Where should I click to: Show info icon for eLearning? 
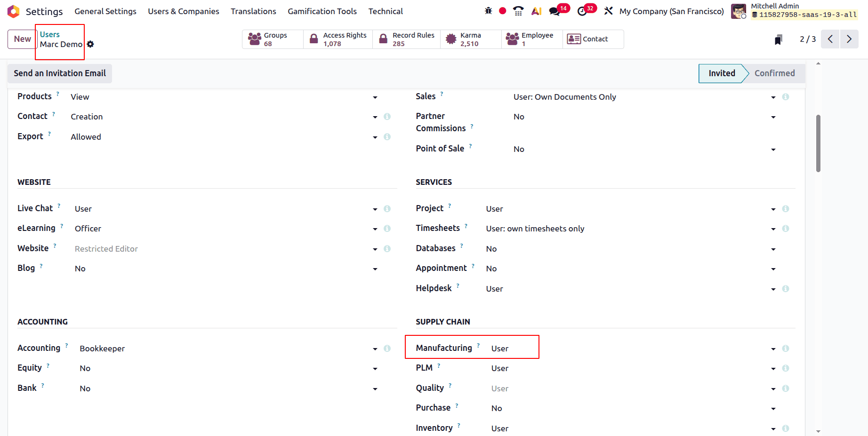coord(387,229)
